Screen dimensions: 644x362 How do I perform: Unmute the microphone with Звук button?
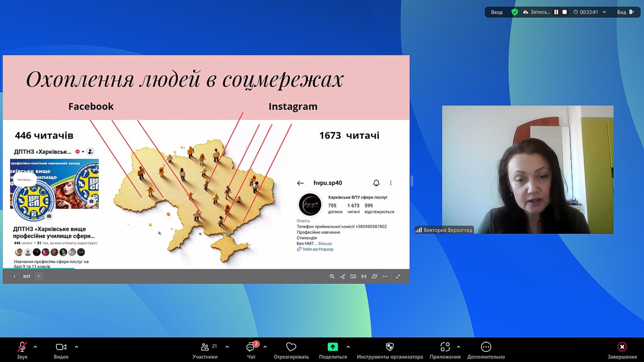pyautogui.click(x=22, y=350)
